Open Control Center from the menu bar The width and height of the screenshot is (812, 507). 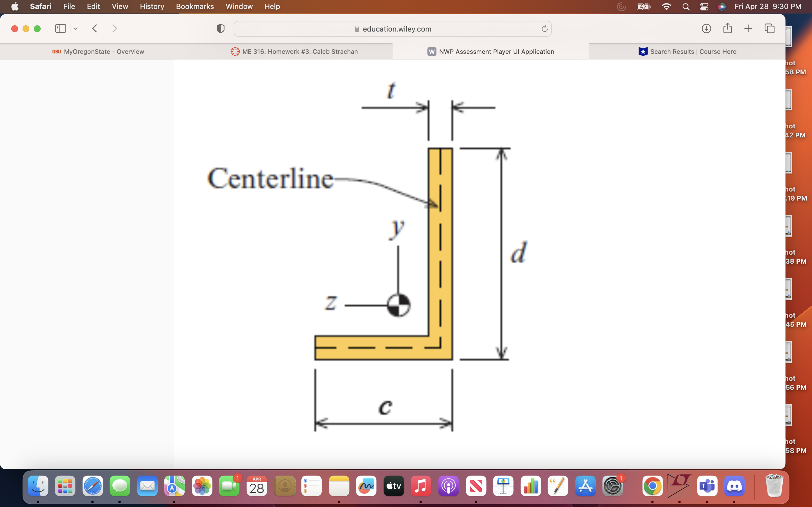tap(704, 6)
